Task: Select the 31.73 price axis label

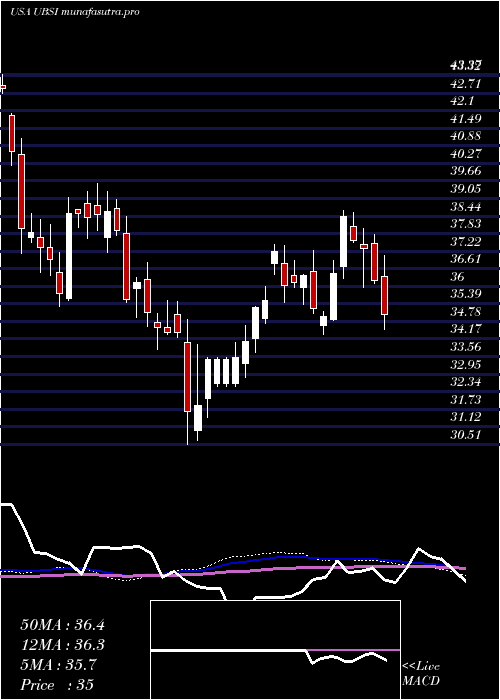Action: 466,400
